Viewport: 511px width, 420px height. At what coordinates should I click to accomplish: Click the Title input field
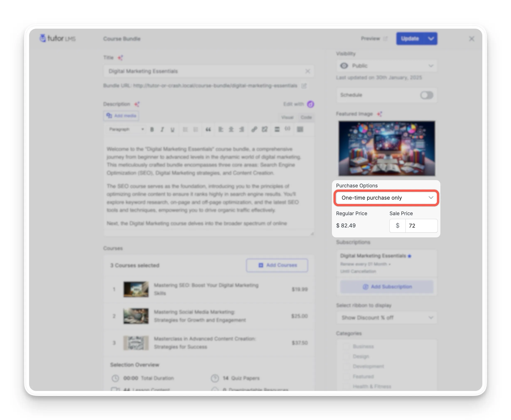click(x=209, y=71)
